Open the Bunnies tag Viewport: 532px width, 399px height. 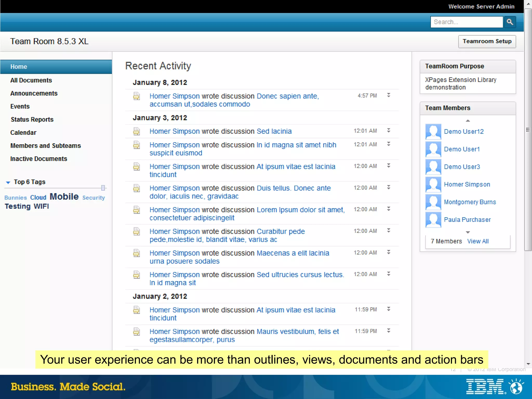16,198
